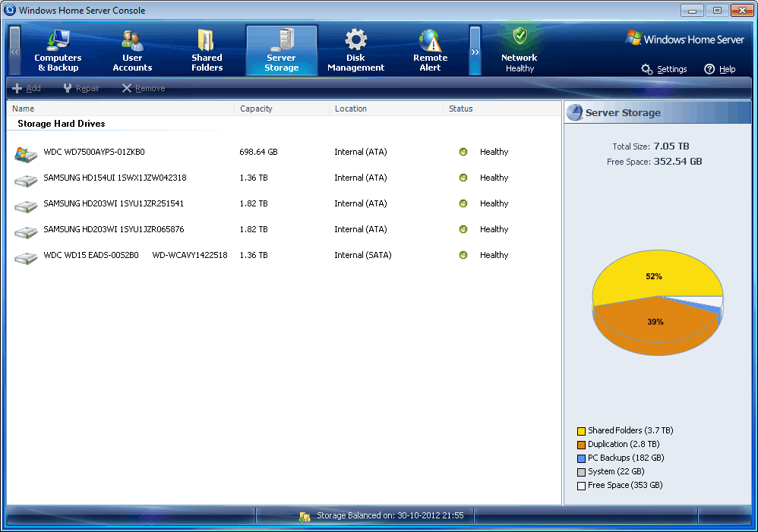Click health status icon for 1SYU1JZR065876 drive
Screen dimensions: 758x532
click(x=463, y=229)
